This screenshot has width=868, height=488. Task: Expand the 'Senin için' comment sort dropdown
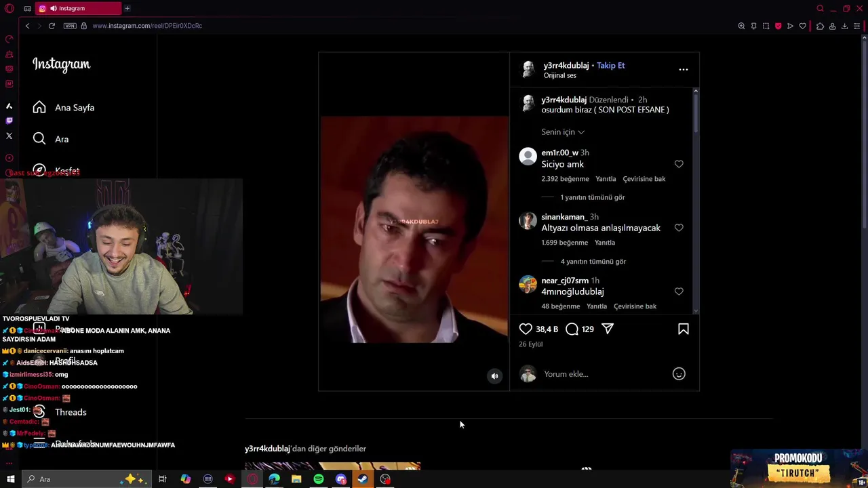563,132
